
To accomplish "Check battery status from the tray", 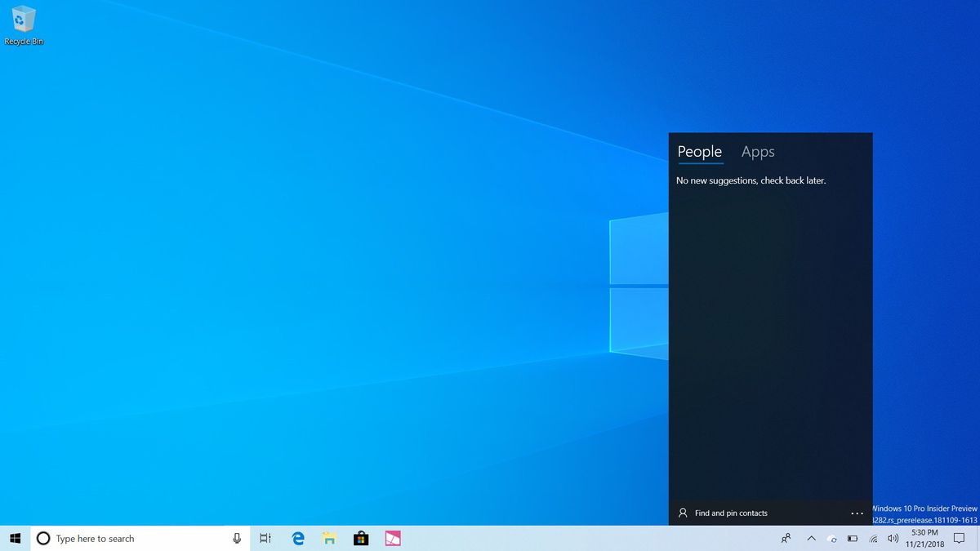I will (852, 538).
